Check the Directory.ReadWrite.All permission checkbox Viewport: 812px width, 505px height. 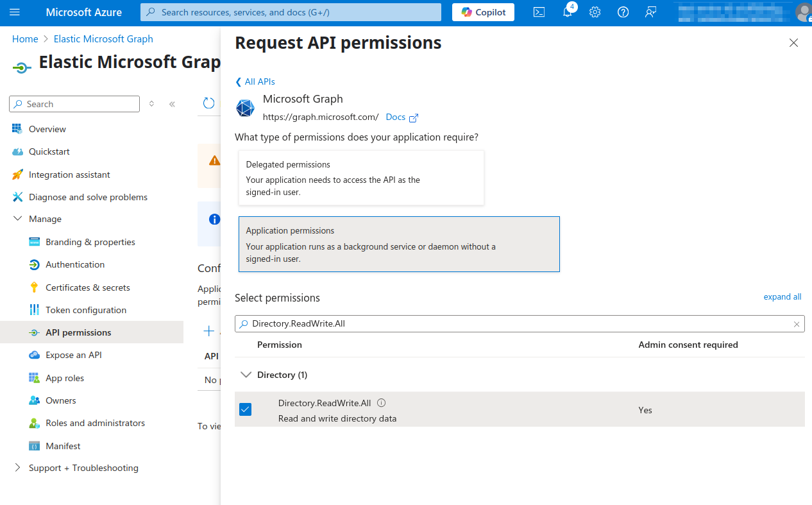pyautogui.click(x=245, y=409)
